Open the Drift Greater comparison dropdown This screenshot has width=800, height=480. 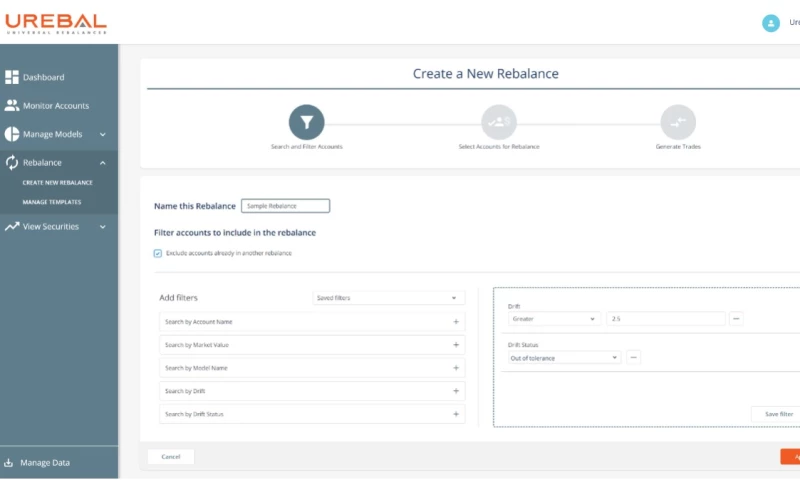(553, 319)
